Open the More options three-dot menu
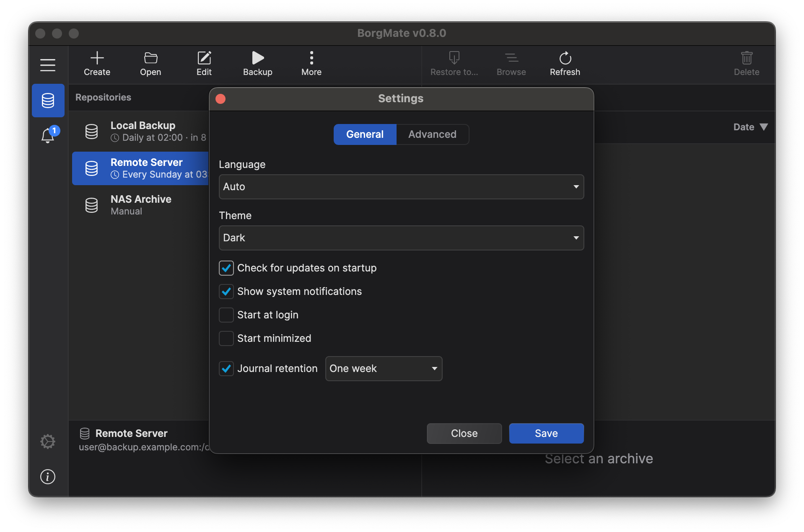The image size is (804, 532). click(311, 58)
